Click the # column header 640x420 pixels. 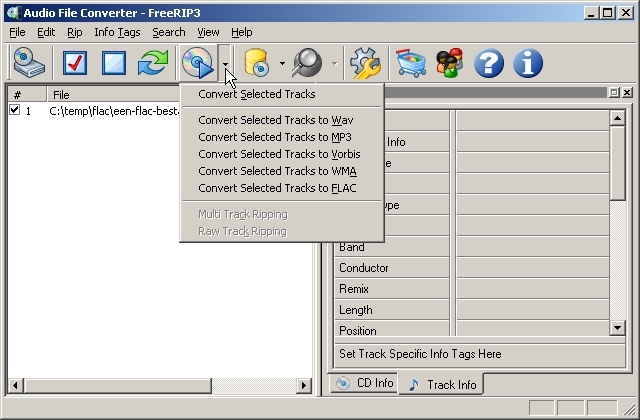point(27,95)
